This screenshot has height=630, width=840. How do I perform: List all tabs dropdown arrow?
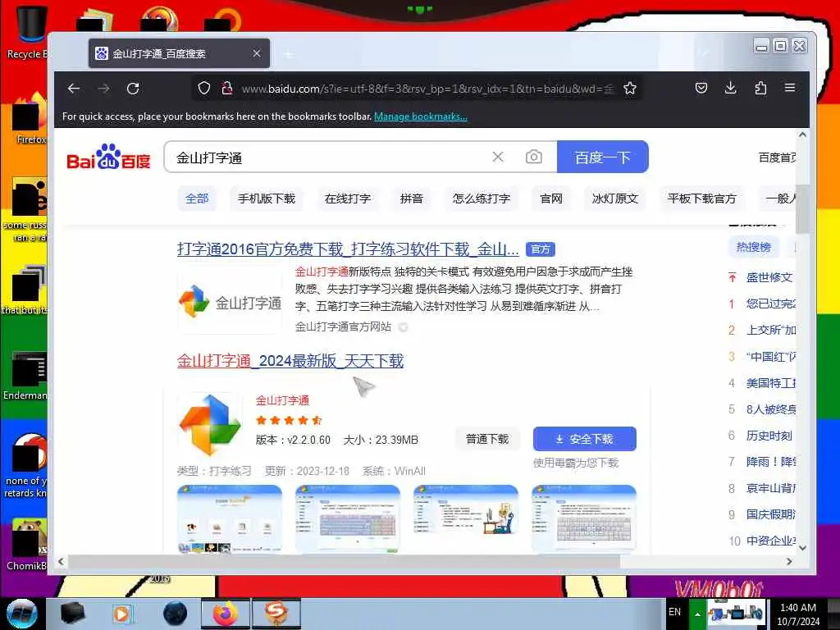pyautogui.click(x=703, y=52)
